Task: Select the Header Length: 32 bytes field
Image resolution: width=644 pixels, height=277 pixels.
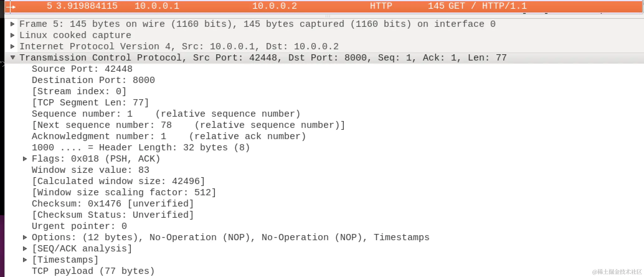Action: click(x=140, y=148)
